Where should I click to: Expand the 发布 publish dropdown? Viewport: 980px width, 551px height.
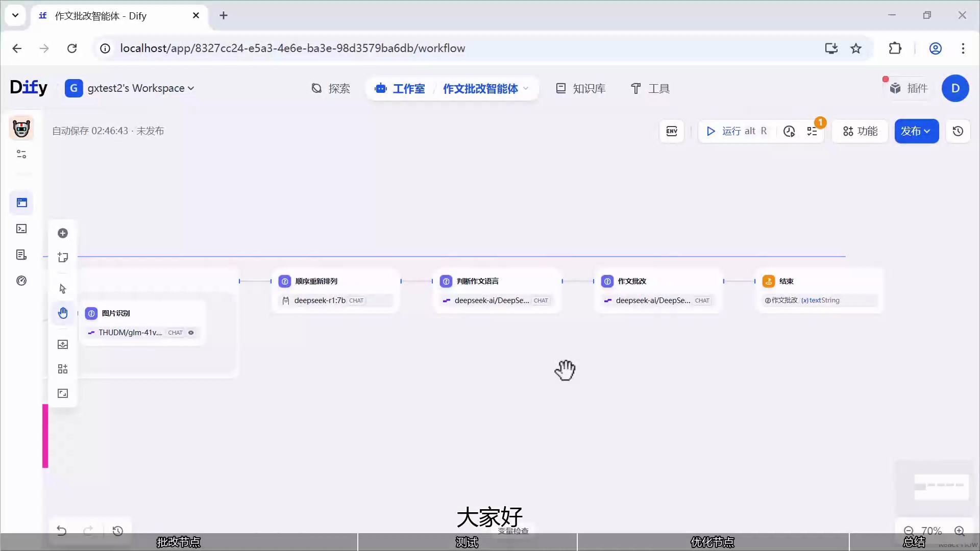coord(916,131)
